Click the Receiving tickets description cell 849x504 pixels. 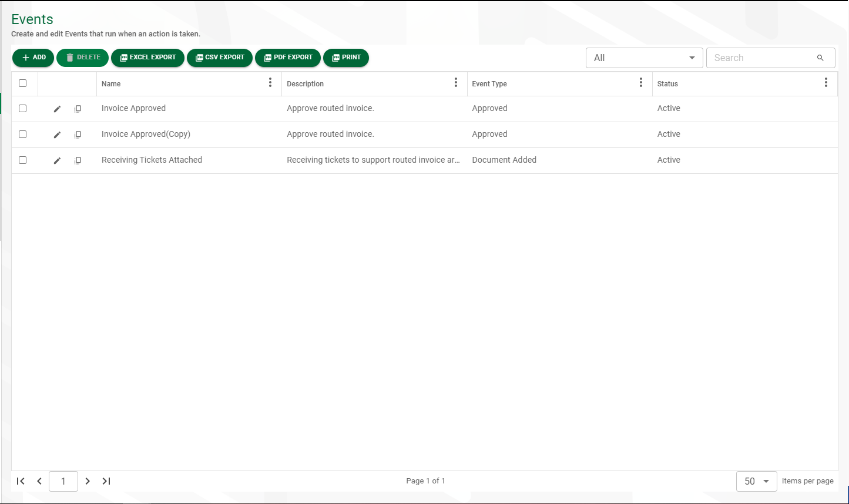coord(374,160)
